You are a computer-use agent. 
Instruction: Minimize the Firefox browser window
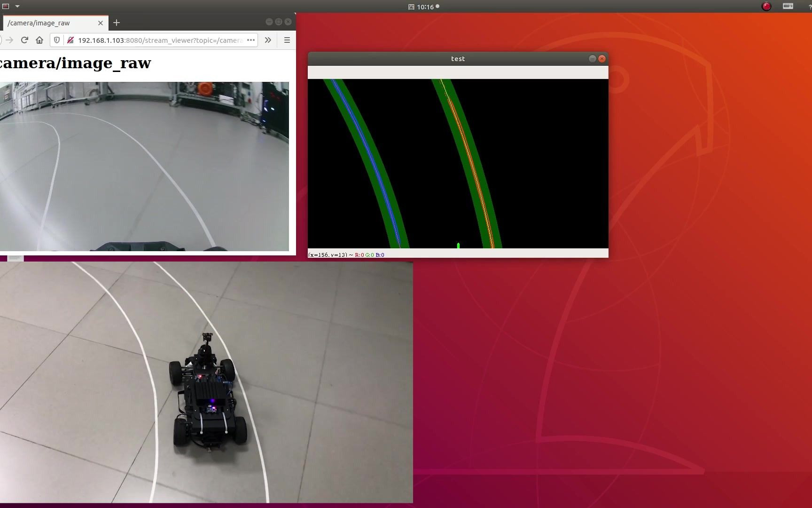(x=269, y=22)
